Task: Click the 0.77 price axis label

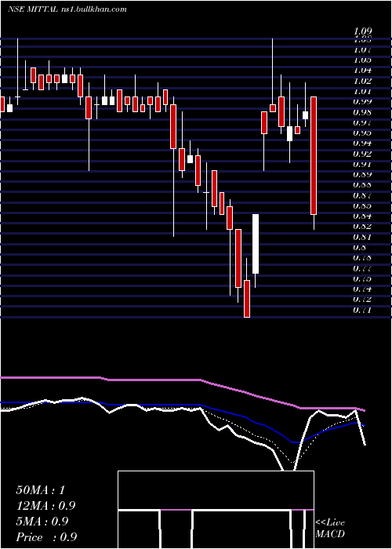Action: tap(362, 268)
